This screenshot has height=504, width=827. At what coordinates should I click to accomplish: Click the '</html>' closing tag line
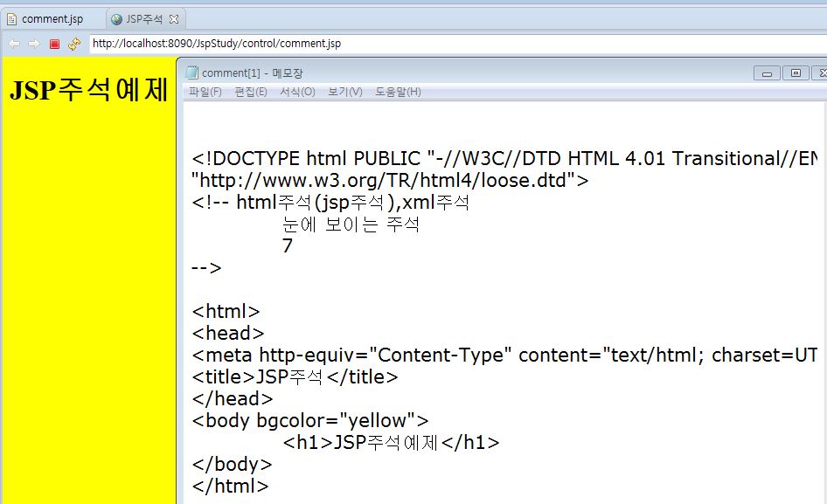point(230,486)
